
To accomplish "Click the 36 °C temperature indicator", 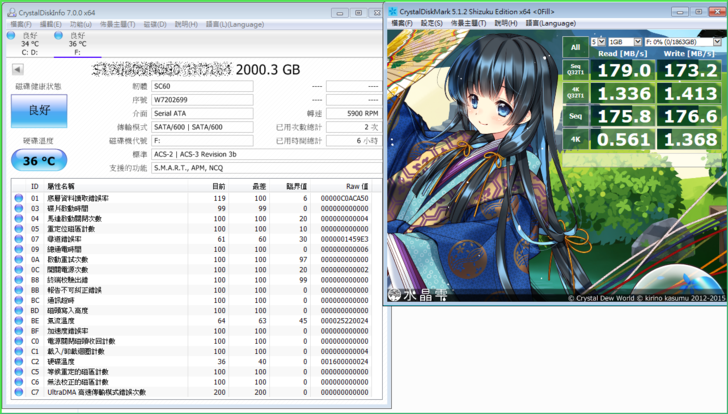I will (x=38, y=160).
